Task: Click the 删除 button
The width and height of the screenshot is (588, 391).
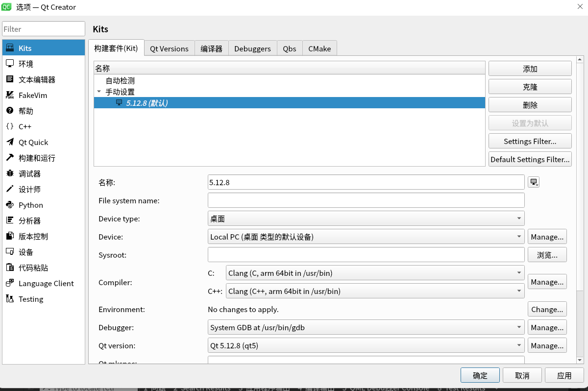Action: point(530,105)
